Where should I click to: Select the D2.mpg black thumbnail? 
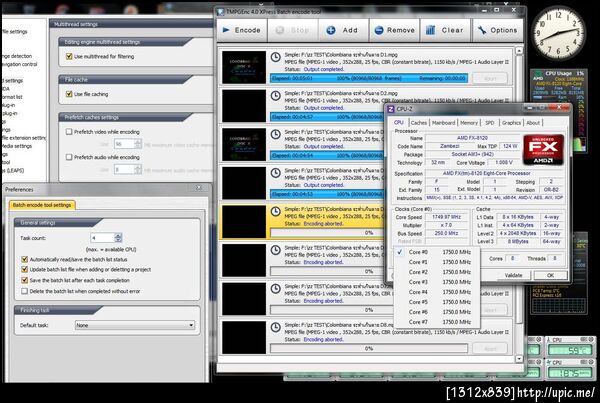(244, 106)
